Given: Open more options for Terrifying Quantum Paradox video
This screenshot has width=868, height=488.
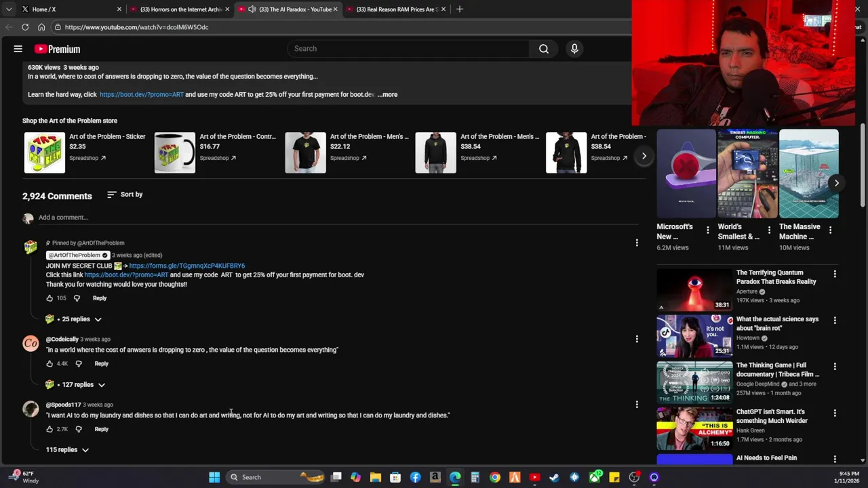Looking at the screenshot, I should pyautogui.click(x=835, y=274).
